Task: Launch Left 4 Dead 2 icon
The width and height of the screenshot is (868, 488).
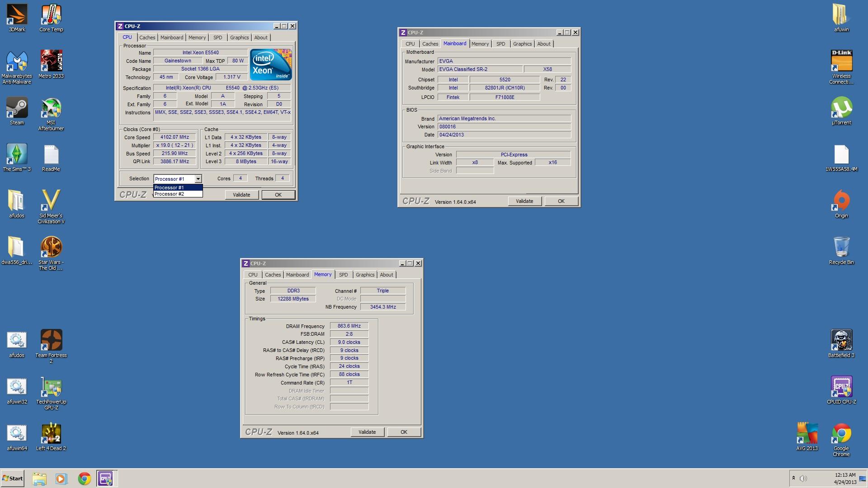Action: pyautogui.click(x=51, y=437)
